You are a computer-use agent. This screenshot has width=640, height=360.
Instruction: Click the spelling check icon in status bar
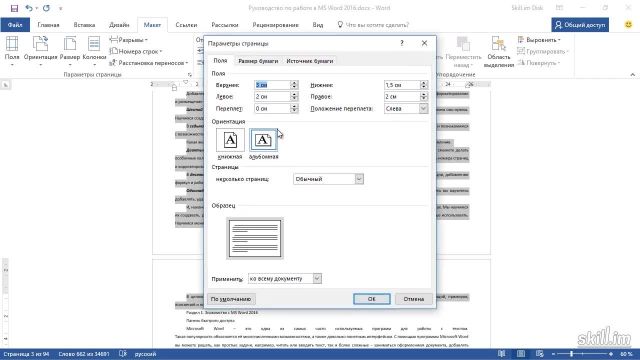pyautogui.click(x=122, y=354)
